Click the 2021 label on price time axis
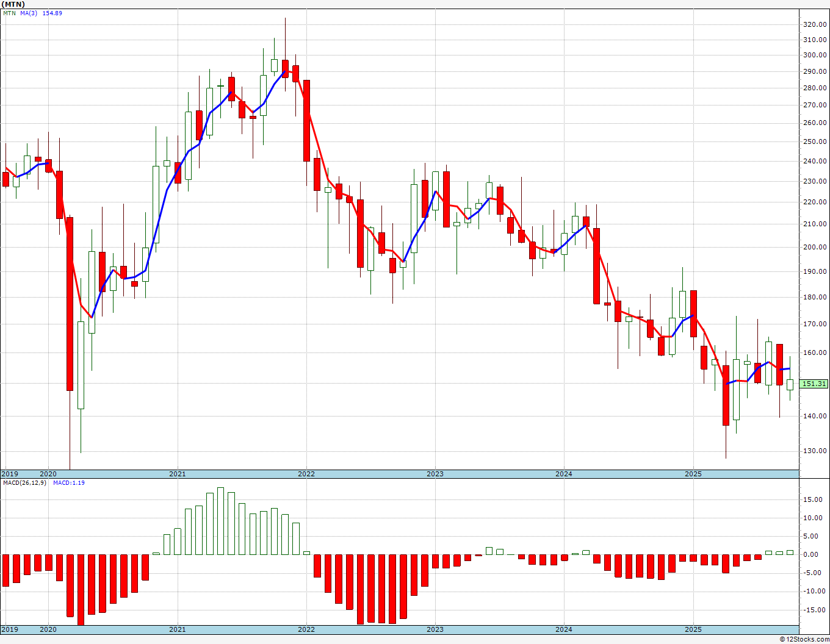 coord(177,474)
